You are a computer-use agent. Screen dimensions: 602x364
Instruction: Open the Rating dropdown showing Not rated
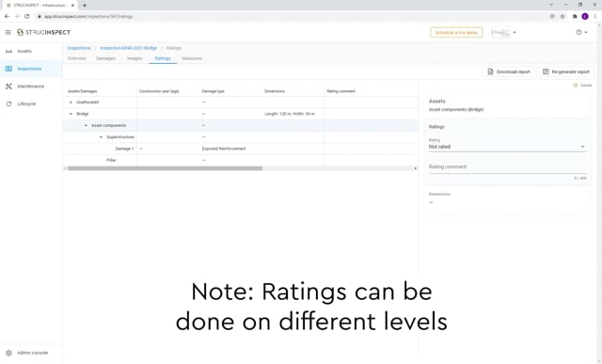coord(507,147)
